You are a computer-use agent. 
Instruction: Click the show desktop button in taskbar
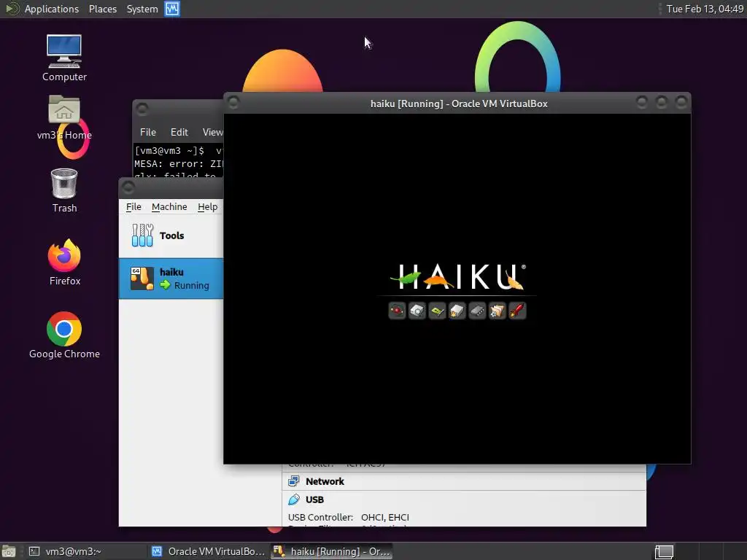pyautogui.click(x=9, y=551)
